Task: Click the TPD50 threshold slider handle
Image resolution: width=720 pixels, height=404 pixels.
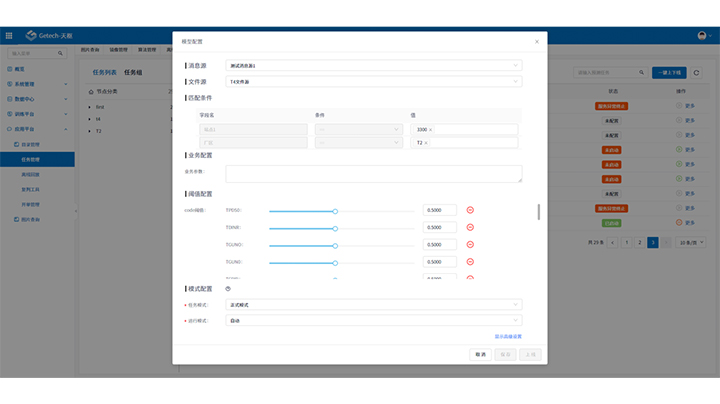Action: [x=335, y=211]
